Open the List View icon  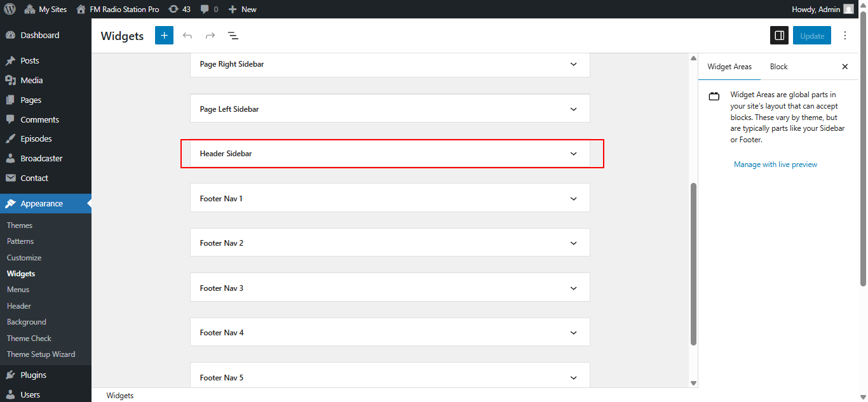[233, 36]
